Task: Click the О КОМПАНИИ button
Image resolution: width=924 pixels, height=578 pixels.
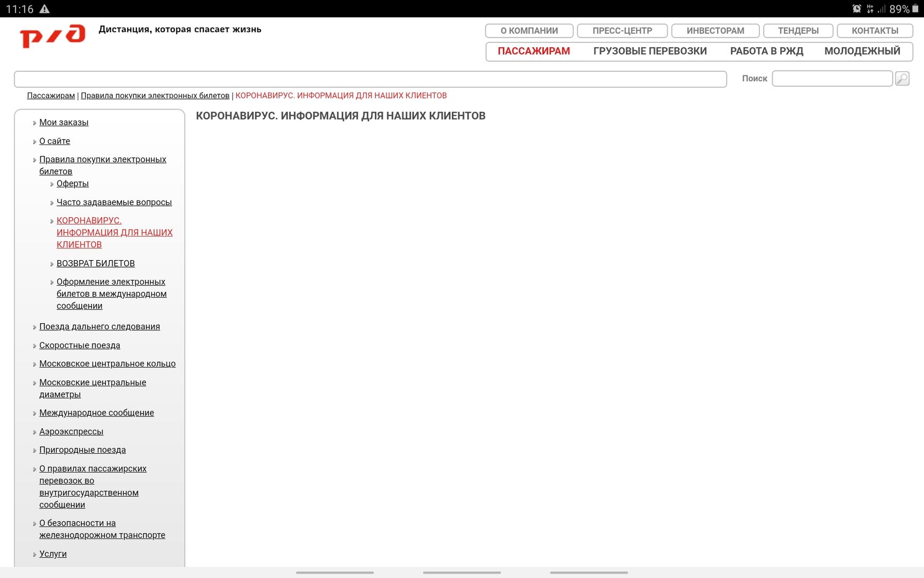Action: tap(529, 31)
